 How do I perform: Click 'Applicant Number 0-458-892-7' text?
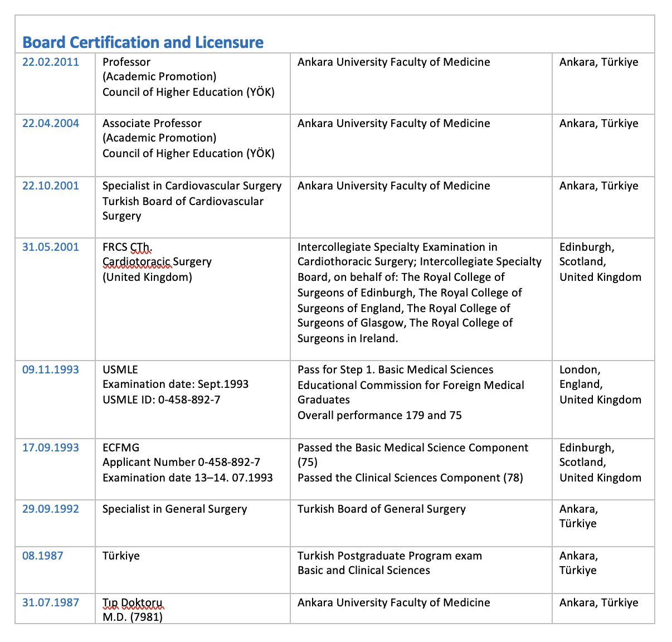coord(181,462)
